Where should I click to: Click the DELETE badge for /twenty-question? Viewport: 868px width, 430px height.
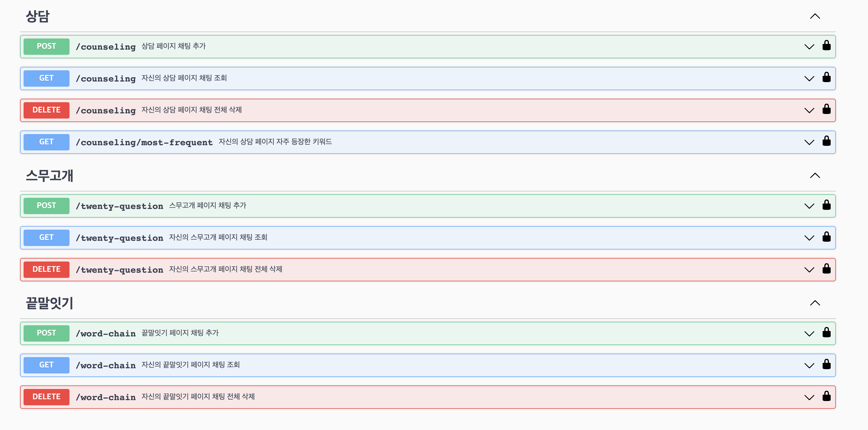pos(47,269)
